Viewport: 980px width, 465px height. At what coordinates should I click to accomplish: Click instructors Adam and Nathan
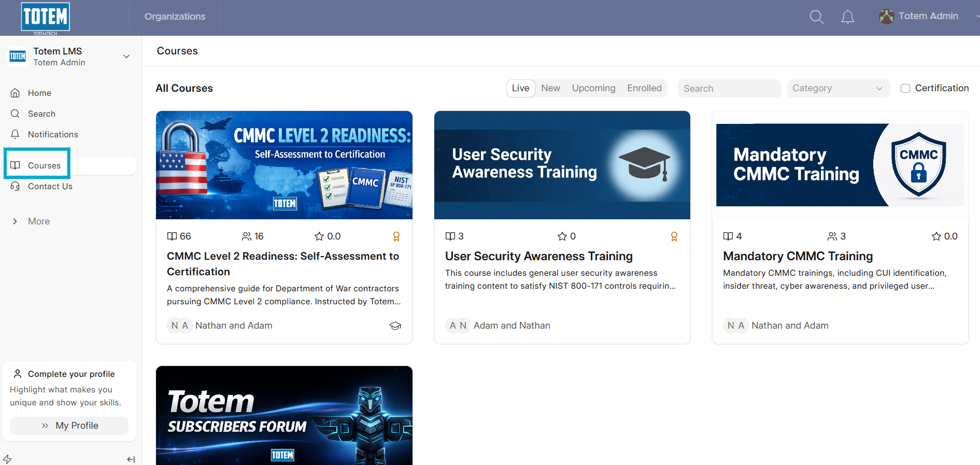click(x=512, y=326)
